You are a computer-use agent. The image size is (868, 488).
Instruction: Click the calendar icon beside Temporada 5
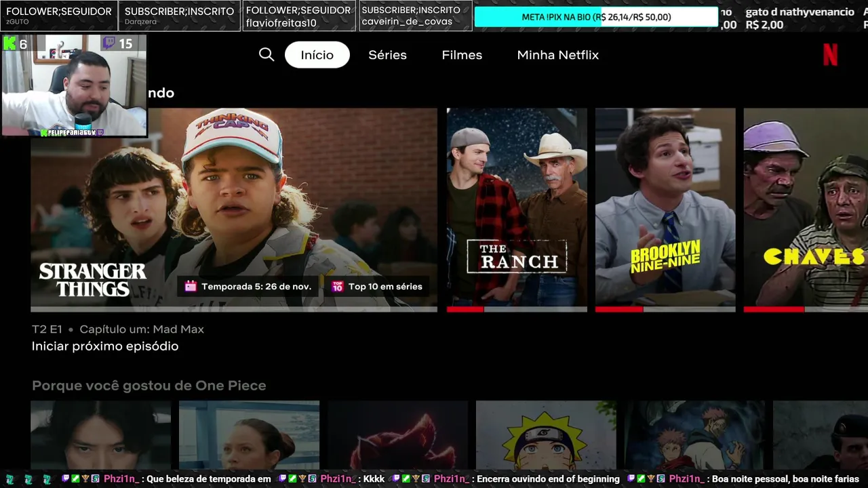(x=191, y=286)
